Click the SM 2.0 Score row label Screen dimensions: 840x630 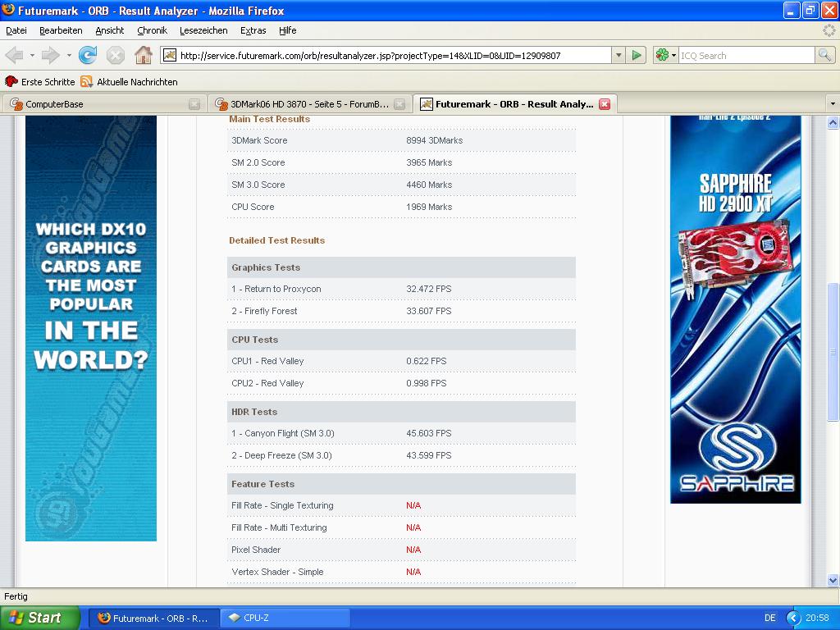[x=258, y=162]
